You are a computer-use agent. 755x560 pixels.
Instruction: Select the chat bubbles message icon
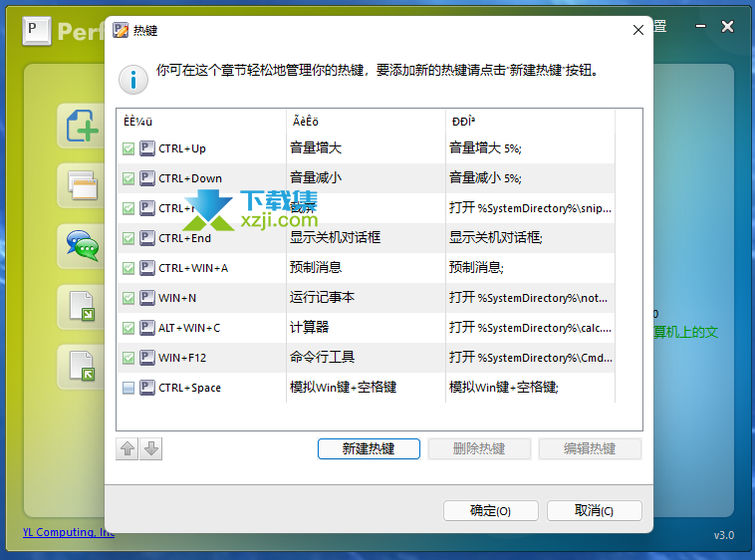coord(83,245)
